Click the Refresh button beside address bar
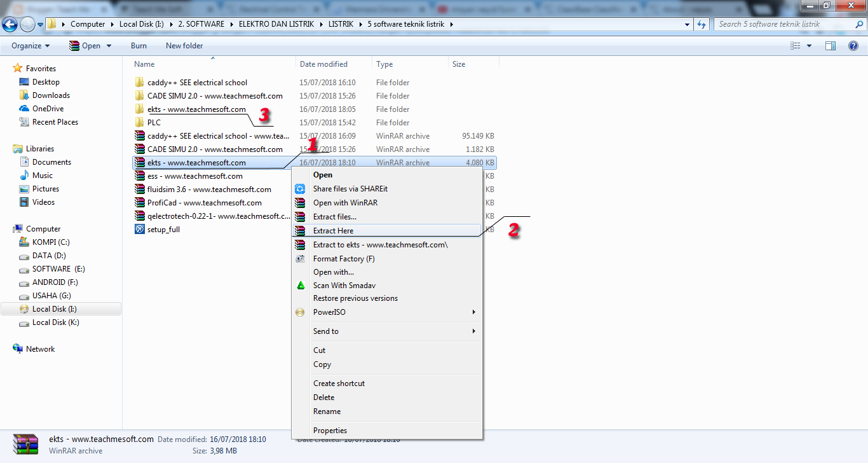868x463 pixels. [x=702, y=24]
